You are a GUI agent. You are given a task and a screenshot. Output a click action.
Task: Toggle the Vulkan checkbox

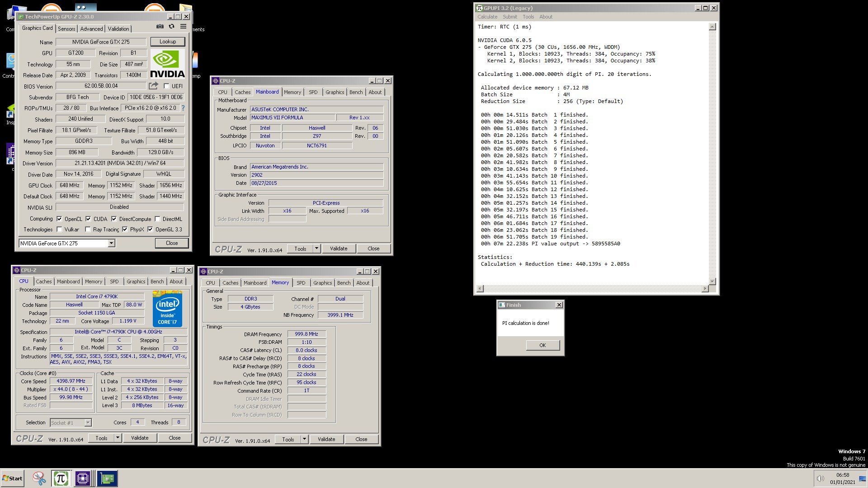(x=59, y=230)
